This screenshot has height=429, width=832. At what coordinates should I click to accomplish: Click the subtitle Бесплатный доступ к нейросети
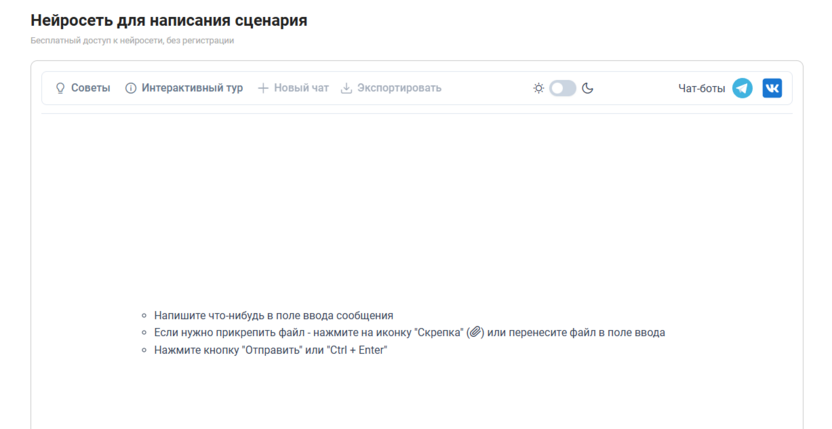tap(132, 40)
